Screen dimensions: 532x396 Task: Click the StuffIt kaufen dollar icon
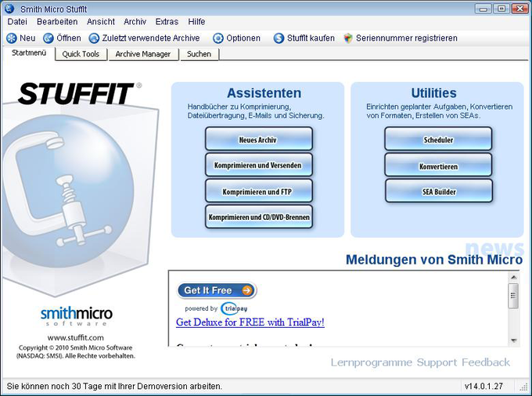click(279, 38)
